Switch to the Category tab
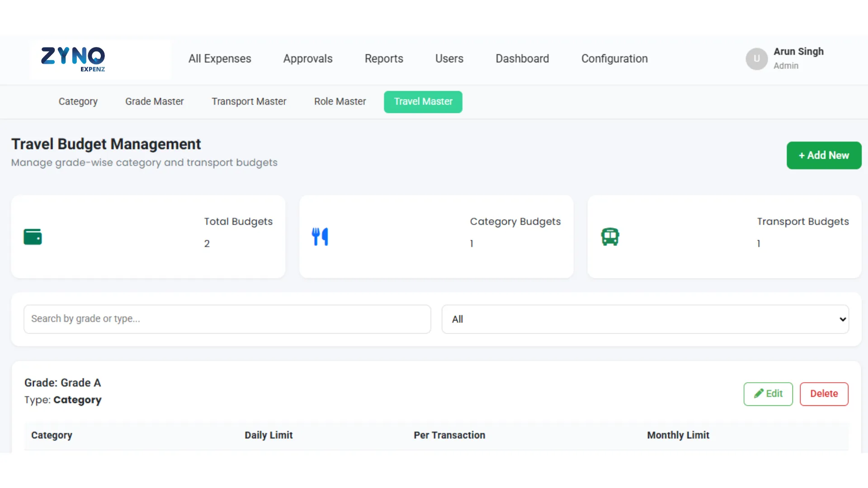The height and width of the screenshot is (488, 868). (78, 102)
